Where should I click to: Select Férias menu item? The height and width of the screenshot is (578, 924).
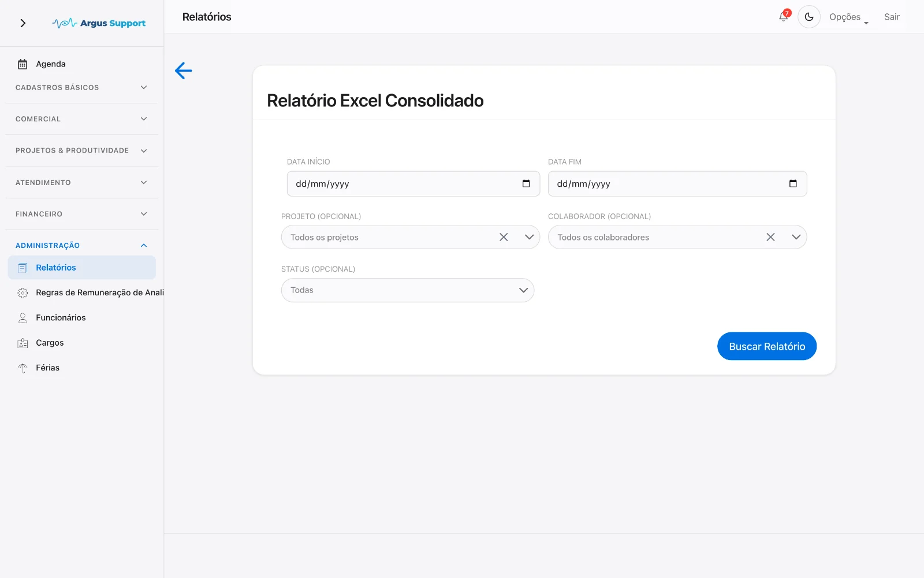[82, 368]
